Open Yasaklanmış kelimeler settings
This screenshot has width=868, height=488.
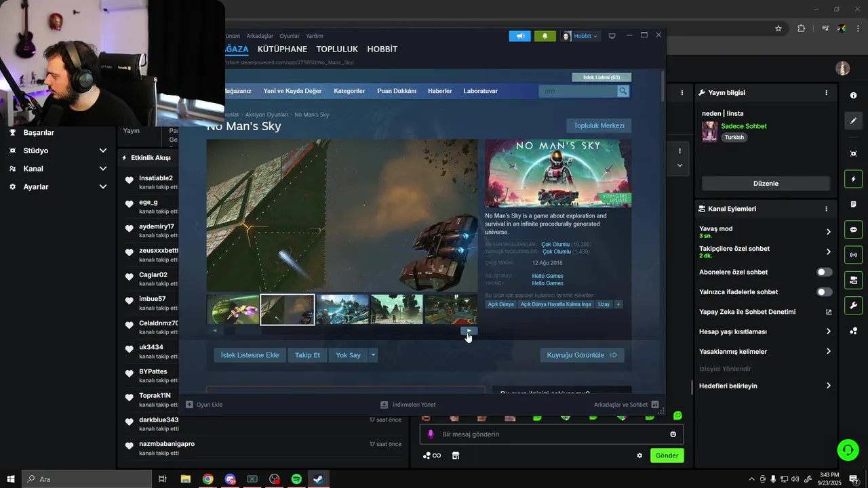tap(765, 351)
